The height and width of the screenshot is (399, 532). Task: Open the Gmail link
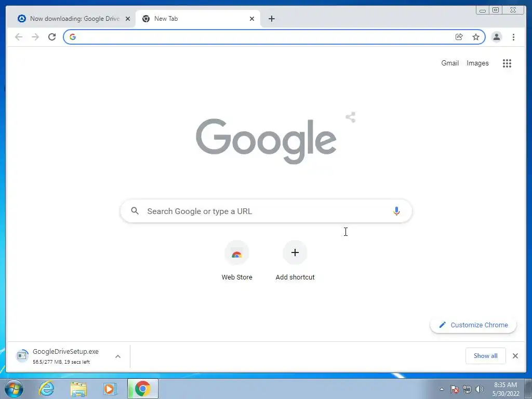click(x=450, y=63)
